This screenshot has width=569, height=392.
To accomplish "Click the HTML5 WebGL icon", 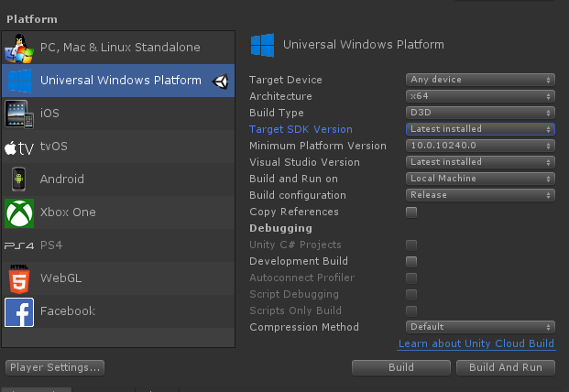I will pyautogui.click(x=19, y=278).
